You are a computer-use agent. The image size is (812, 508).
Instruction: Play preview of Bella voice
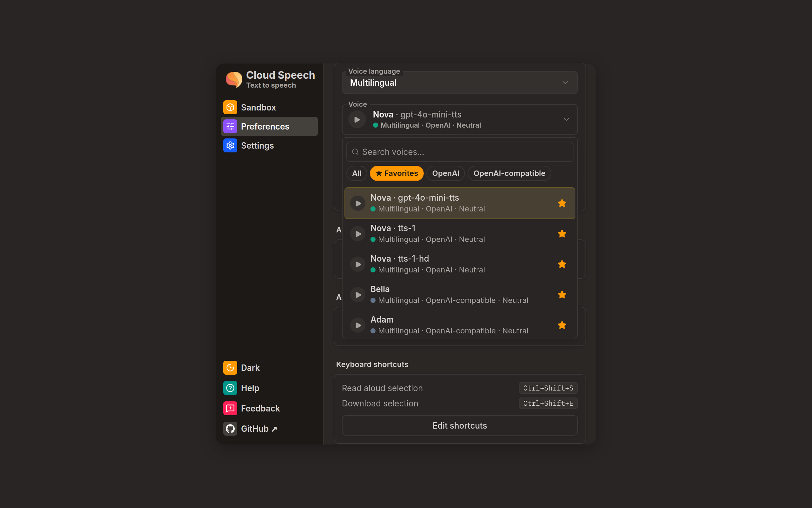click(358, 295)
